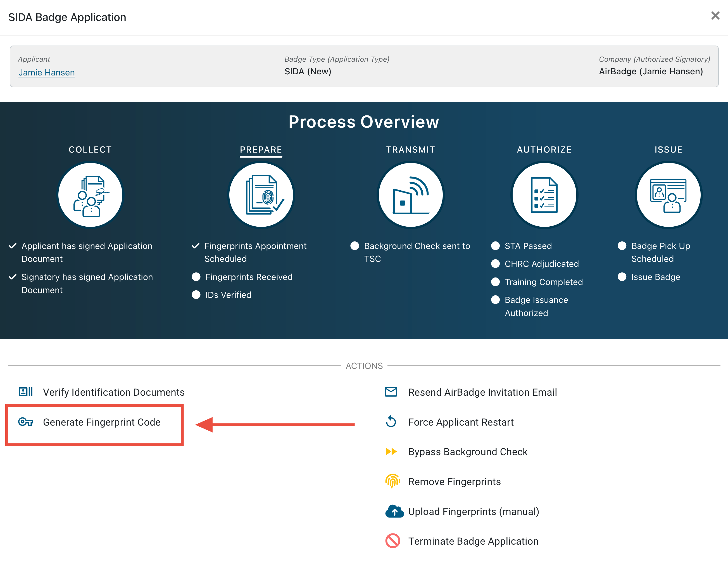This screenshot has width=728, height=579.
Task: Choose Verify Identification Documents action
Action: coord(113,392)
